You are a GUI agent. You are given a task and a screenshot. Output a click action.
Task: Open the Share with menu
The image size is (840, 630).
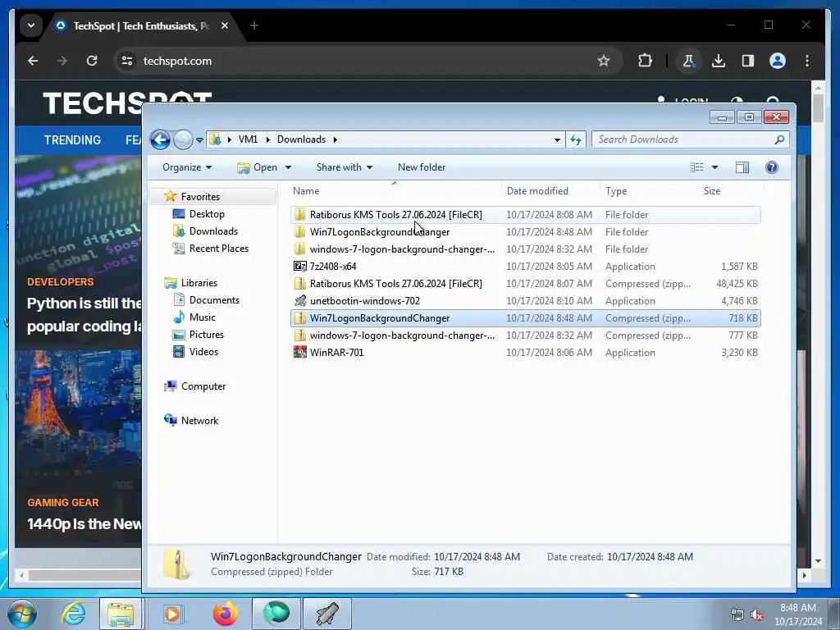[344, 167]
